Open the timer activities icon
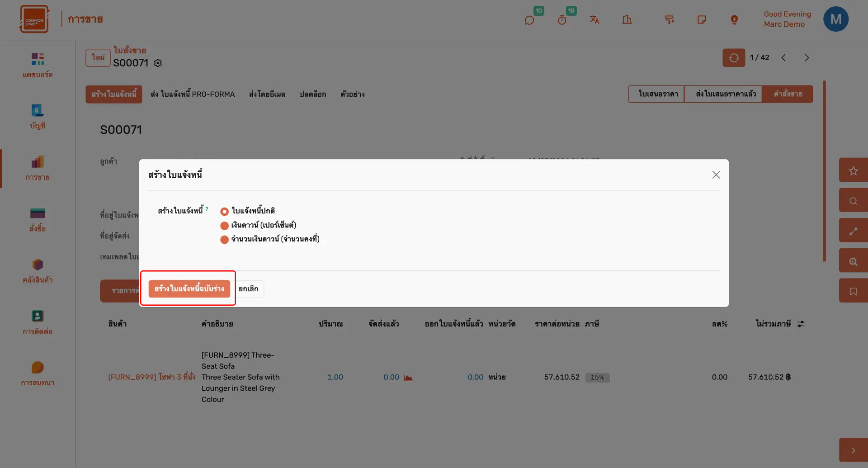This screenshot has height=468, width=868. (562, 20)
